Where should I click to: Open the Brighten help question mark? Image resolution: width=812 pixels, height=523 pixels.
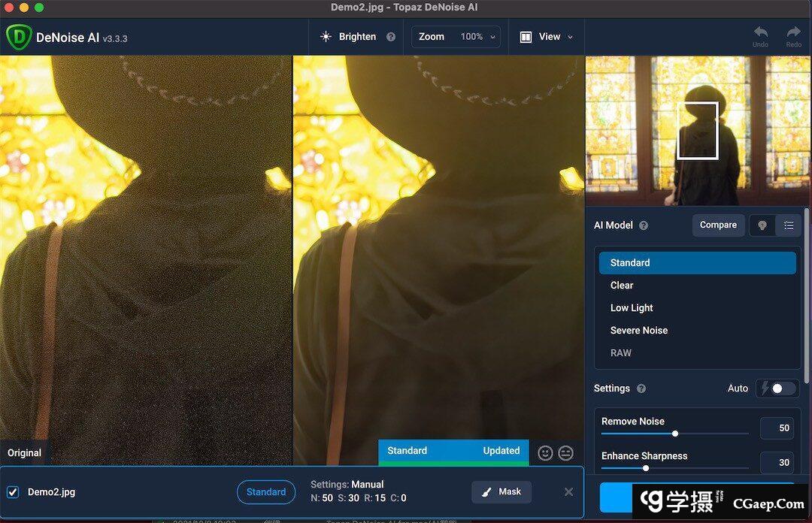pos(391,37)
